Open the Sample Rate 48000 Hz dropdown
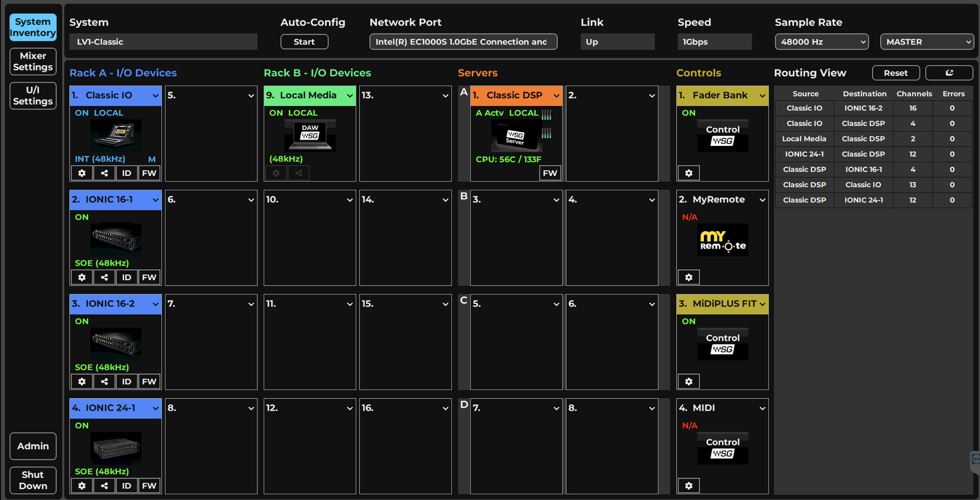The height and width of the screenshot is (500, 980). click(x=822, y=42)
